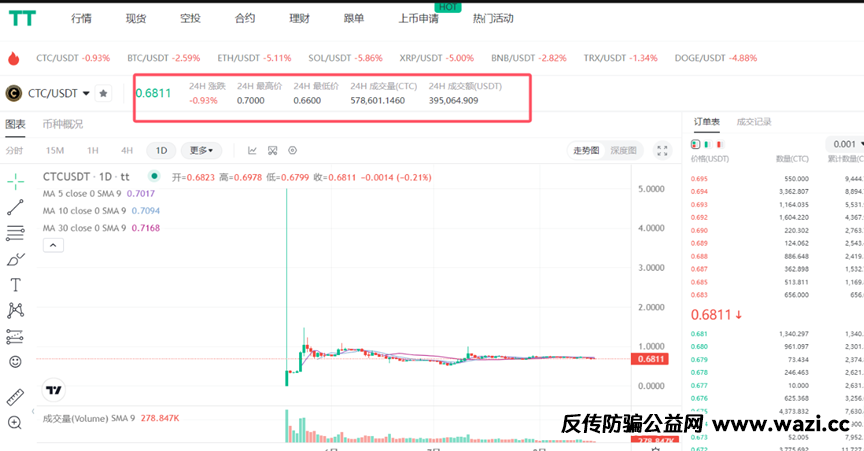The image size is (864, 451).
Task: Open ETH/USDT from the ticker bar
Action: [254, 58]
